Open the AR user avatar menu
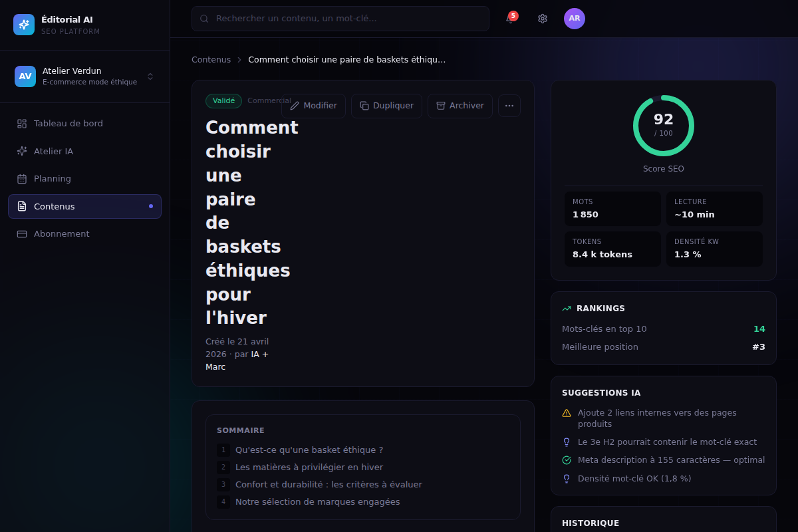This screenshot has height=532, width=798. click(575, 19)
